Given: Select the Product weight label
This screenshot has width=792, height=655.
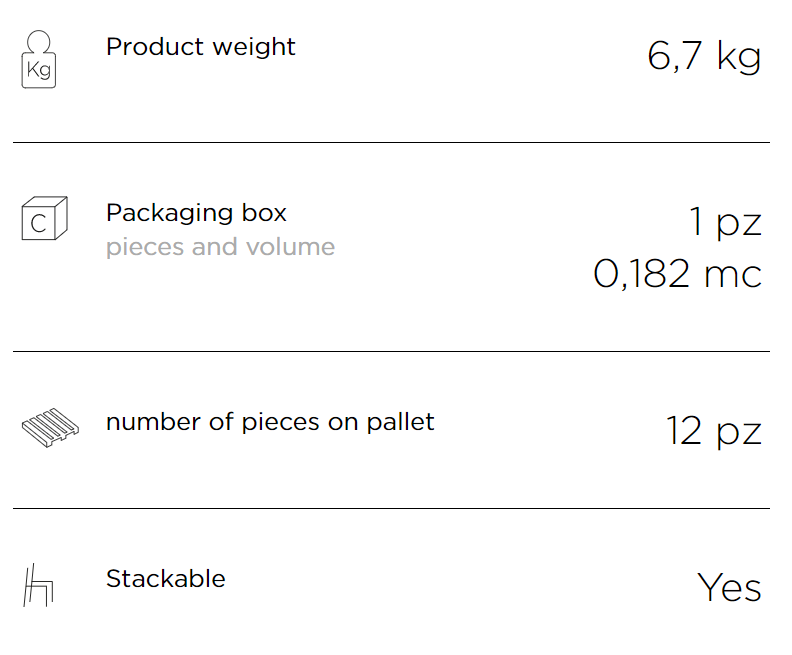Looking at the screenshot, I should pos(201,47).
